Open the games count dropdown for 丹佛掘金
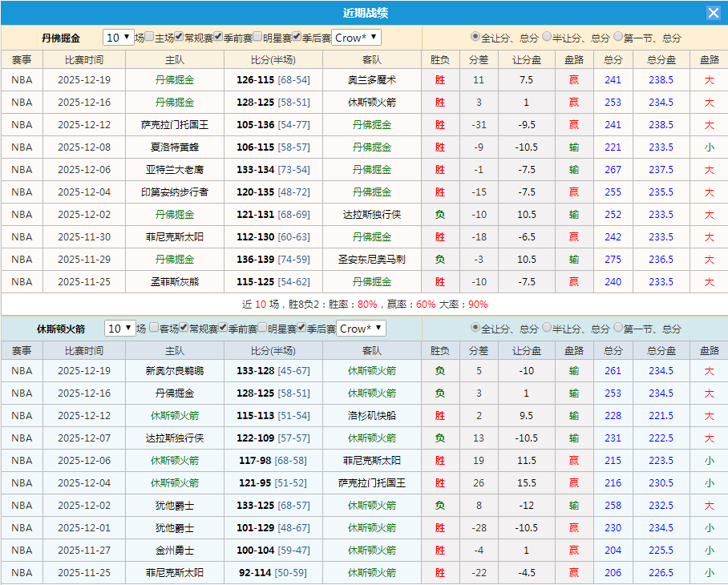The width and height of the screenshot is (728, 585). 119,37
